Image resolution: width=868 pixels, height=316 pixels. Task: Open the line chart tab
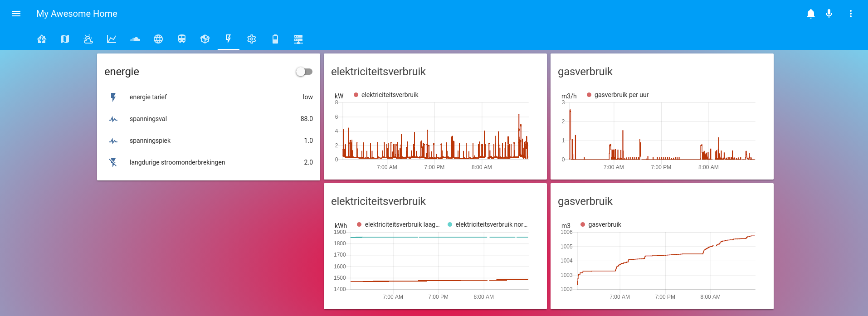click(x=112, y=39)
